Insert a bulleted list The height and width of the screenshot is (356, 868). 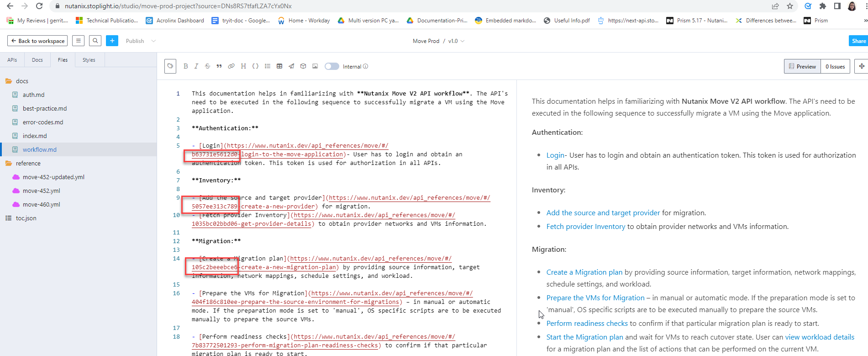point(268,66)
